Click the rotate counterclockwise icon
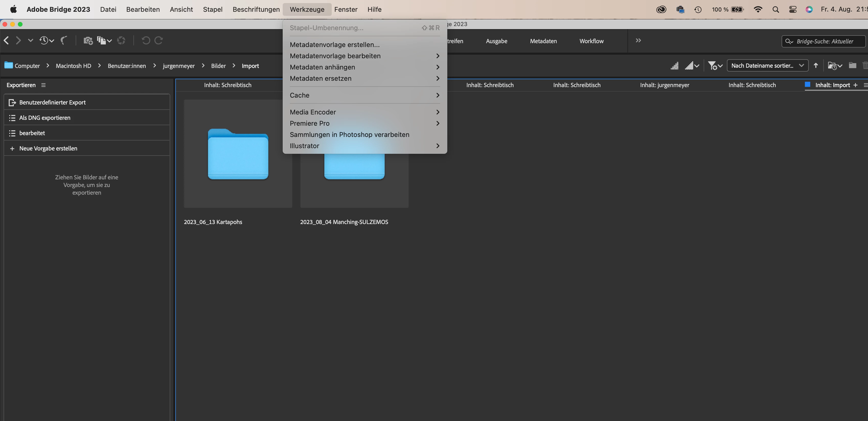The width and height of the screenshot is (868, 421). pos(146,40)
